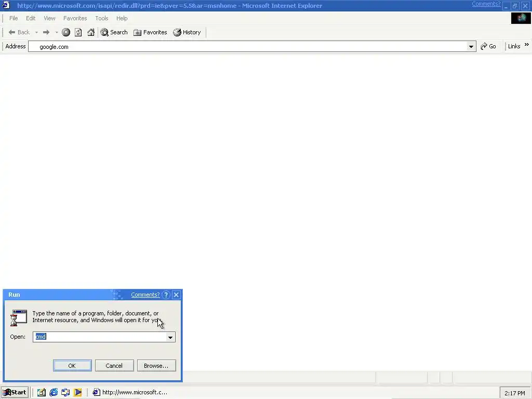Show the History pane from toolbar

(187, 32)
